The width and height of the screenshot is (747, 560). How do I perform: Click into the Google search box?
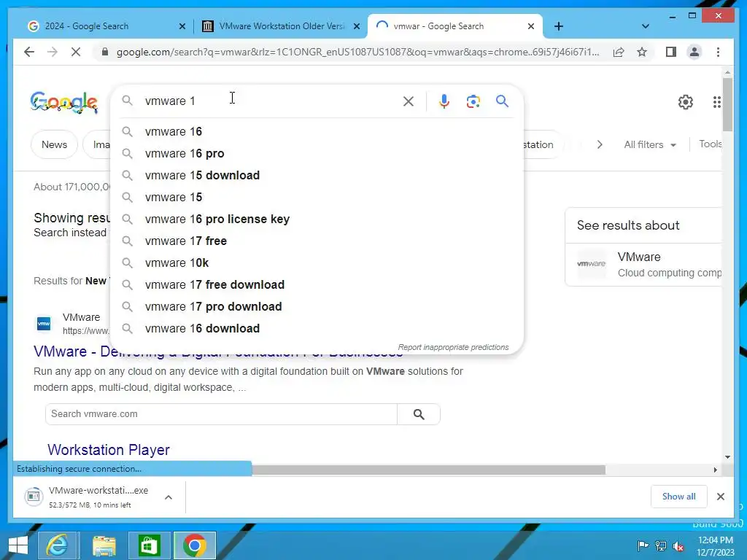coord(271,101)
